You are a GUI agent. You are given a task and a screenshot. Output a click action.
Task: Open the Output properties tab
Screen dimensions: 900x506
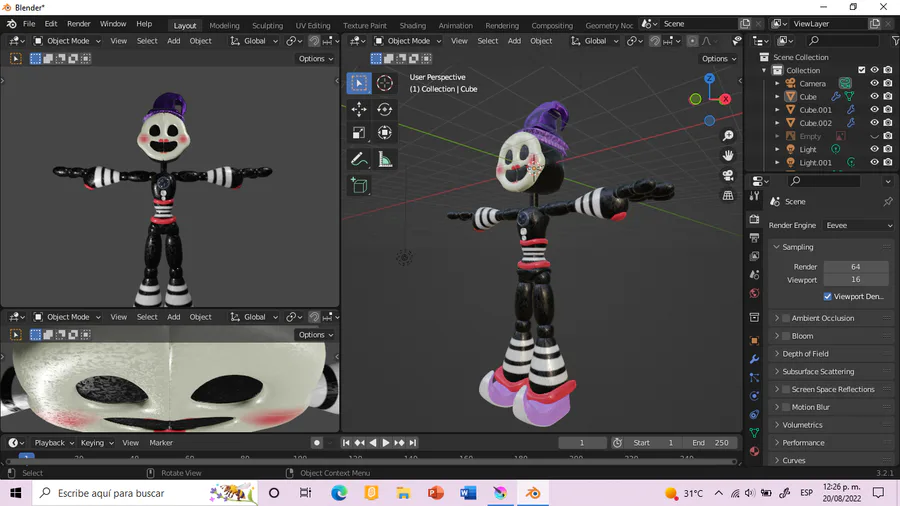pyautogui.click(x=754, y=238)
